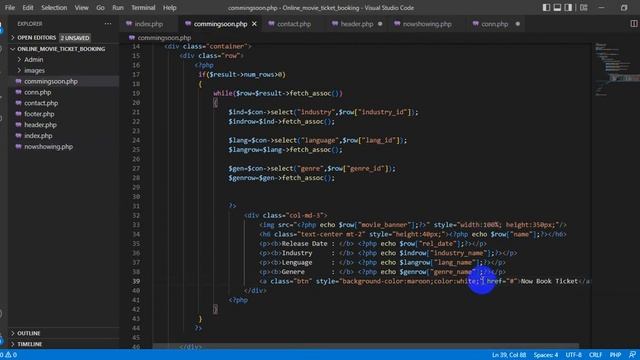Click "Release Date" text on line 35

(304, 244)
